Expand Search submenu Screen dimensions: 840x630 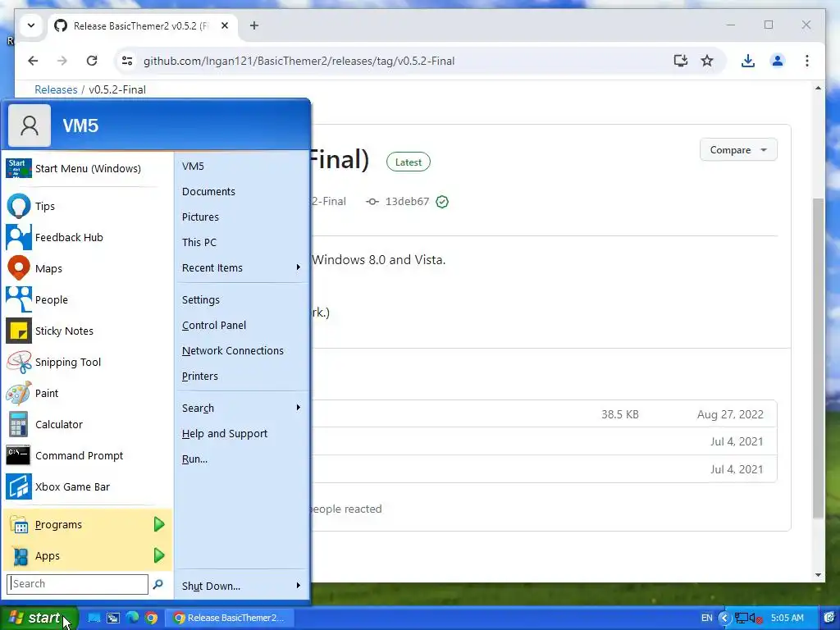coord(299,408)
